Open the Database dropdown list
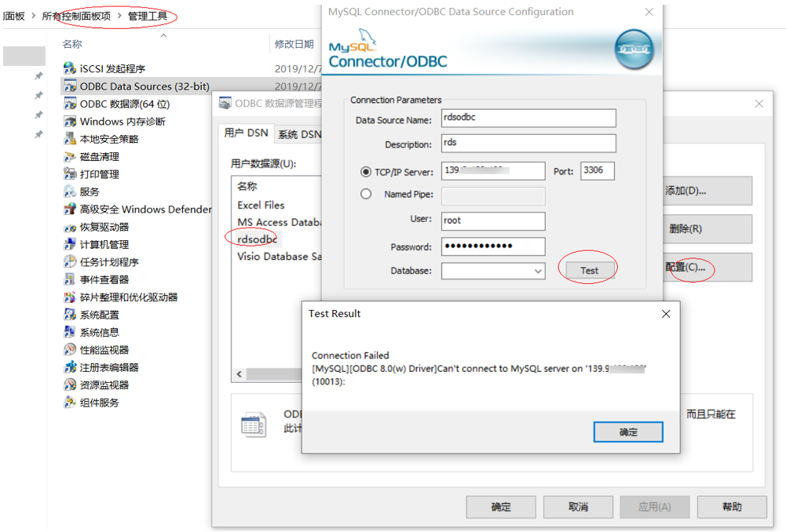Viewport: 786px width, 532px height. pos(538,271)
